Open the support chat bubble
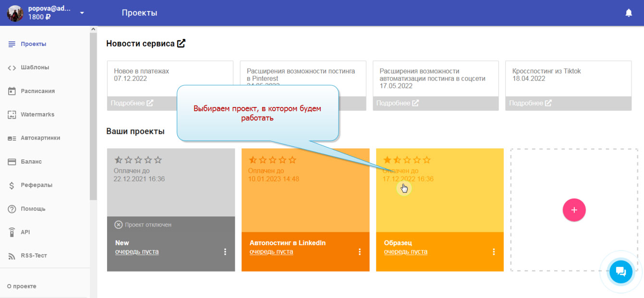 click(x=620, y=272)
